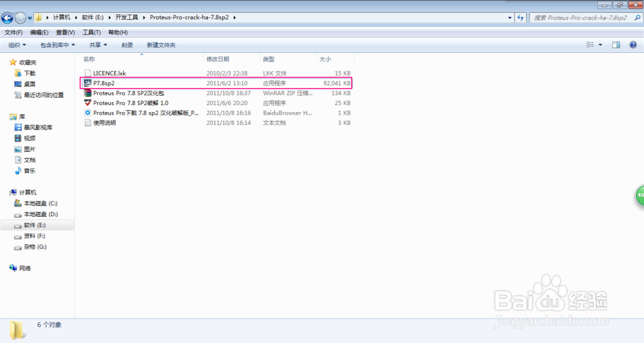This screenshot has width=644, height=343.
Task: Click the 刻录 toolbar button
Action: click(127, 45)
